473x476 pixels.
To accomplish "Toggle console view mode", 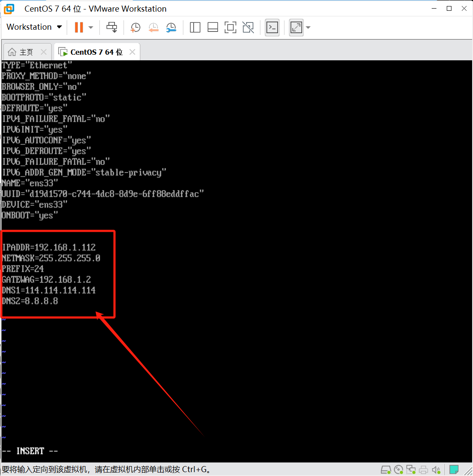I will coord(272,27).
